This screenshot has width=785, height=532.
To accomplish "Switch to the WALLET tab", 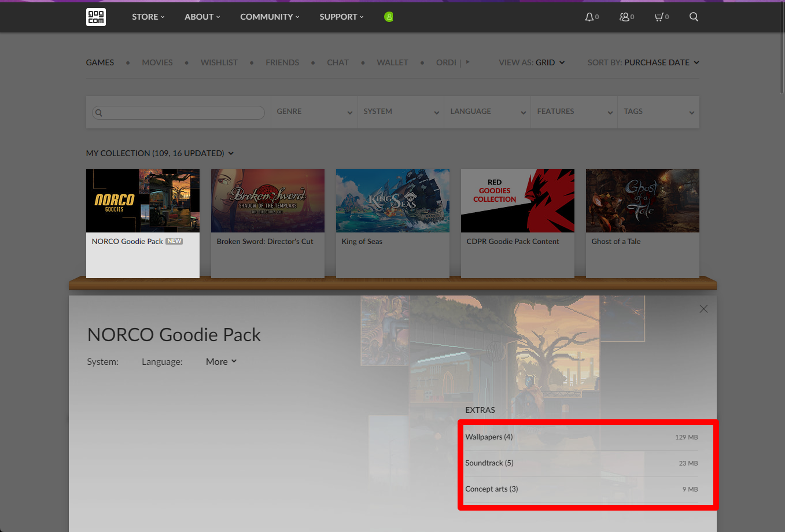I will point(393,62).
